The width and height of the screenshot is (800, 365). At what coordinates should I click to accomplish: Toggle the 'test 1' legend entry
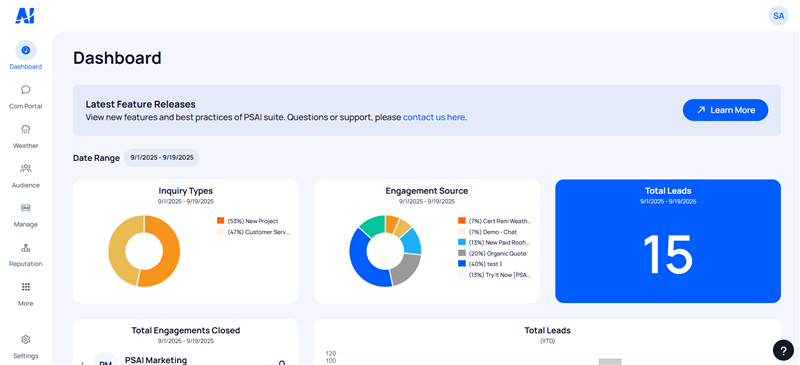(x=480, y=264)
